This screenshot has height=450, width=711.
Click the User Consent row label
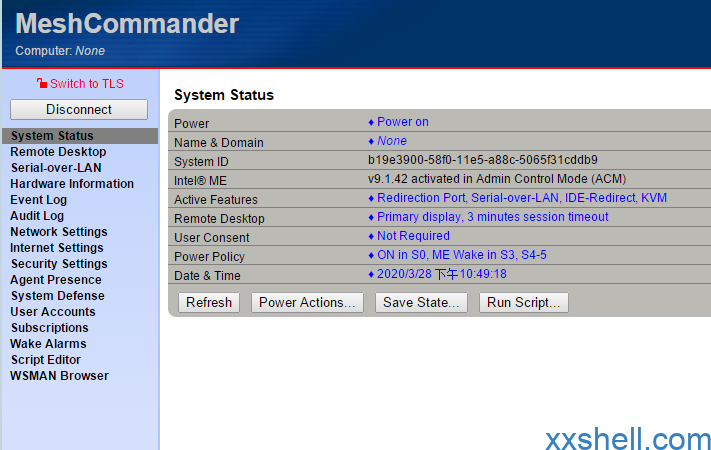pyautogui.click(x=212, y=238)
